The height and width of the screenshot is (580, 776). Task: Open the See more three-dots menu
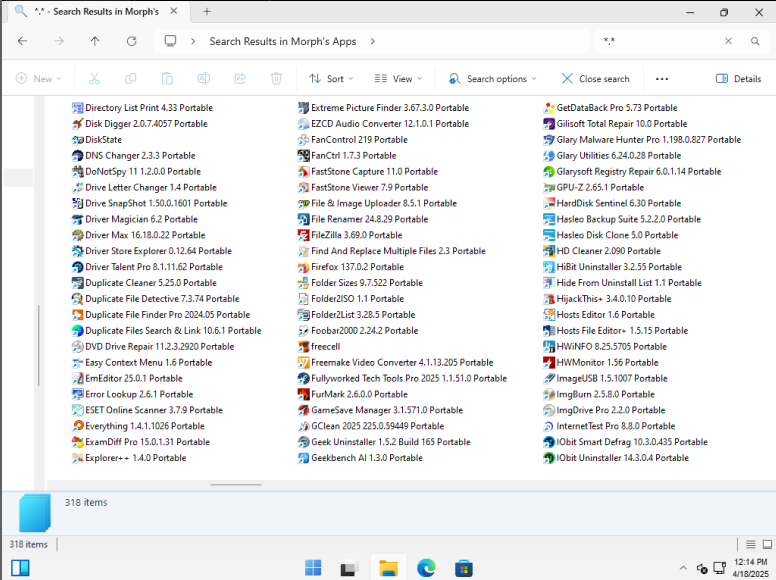pyautogui.click(x=662, y=79)
